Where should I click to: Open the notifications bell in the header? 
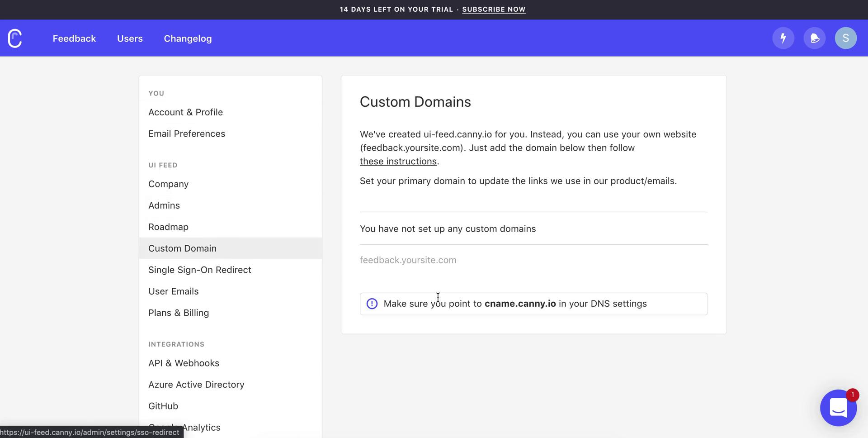tap(814, 38)
